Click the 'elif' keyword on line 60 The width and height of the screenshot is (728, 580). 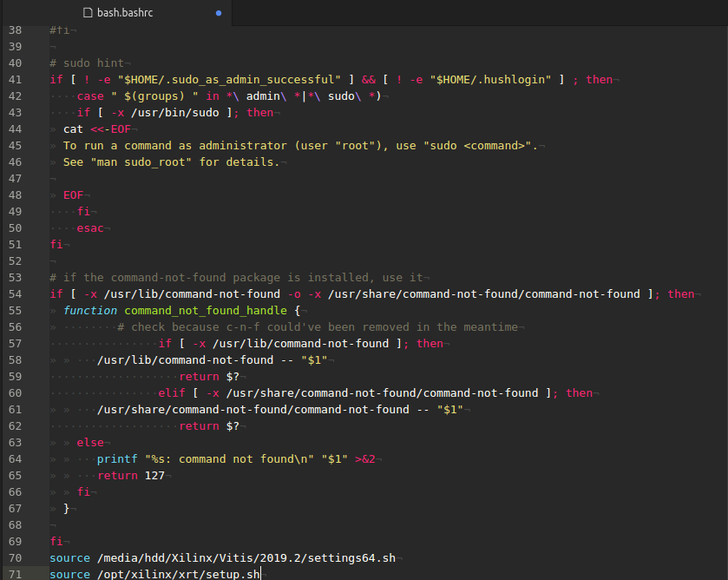tap(171, 393)
